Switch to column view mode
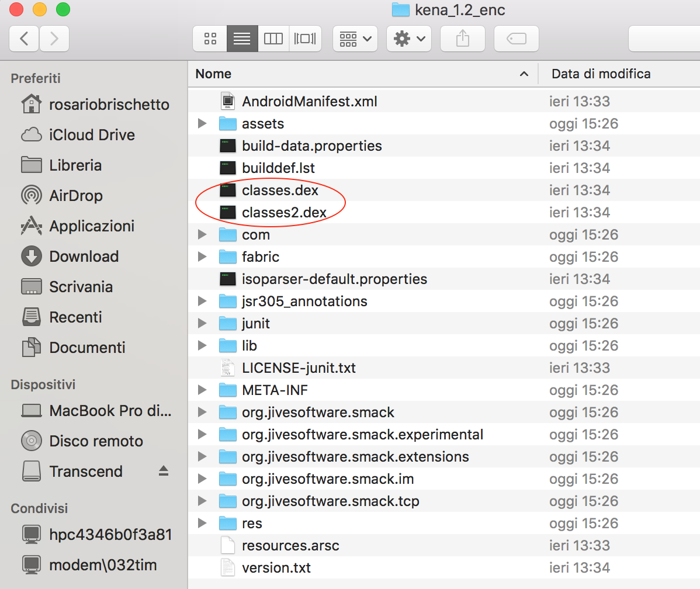Screen dimensions: 700x589 (273, 39)
